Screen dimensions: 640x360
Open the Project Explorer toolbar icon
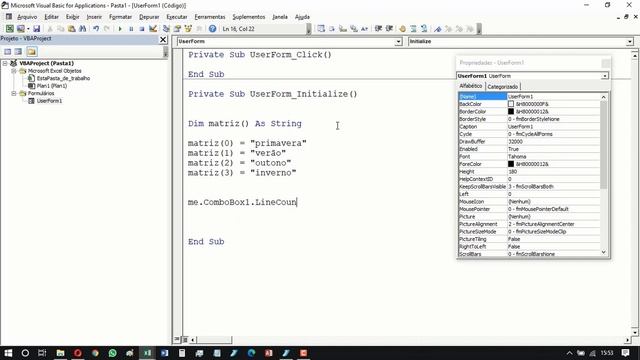click(166, 29)
